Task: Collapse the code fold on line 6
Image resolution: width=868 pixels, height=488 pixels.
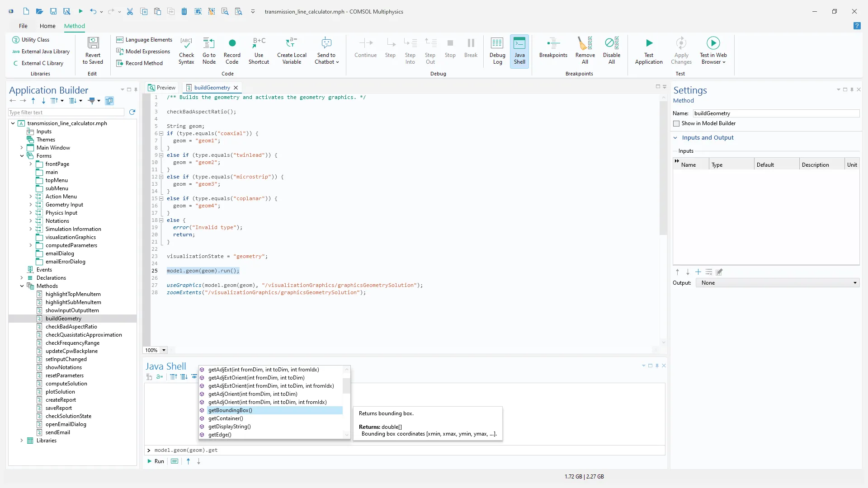Action: click(161, 133)
